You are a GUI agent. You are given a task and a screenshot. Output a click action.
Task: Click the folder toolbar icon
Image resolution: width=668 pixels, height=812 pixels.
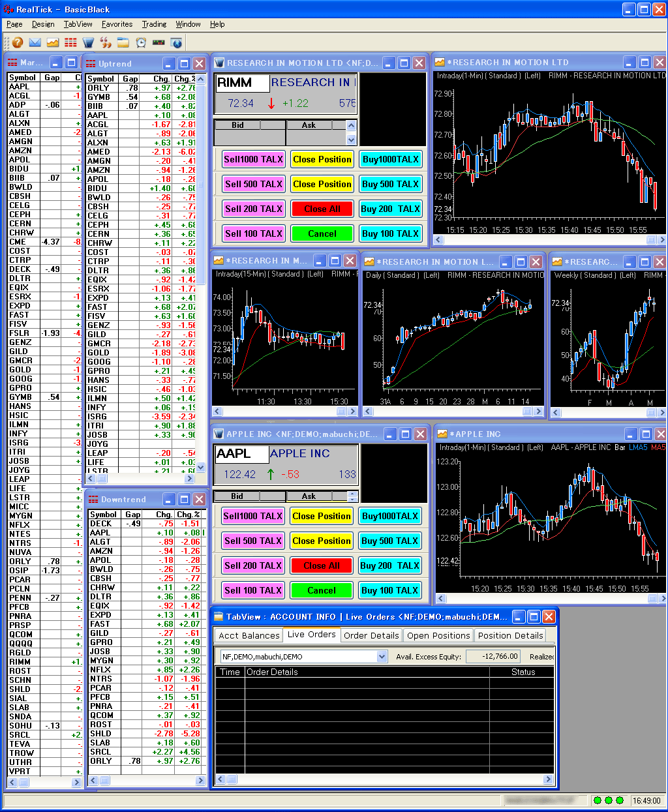(x=123, y=42)
